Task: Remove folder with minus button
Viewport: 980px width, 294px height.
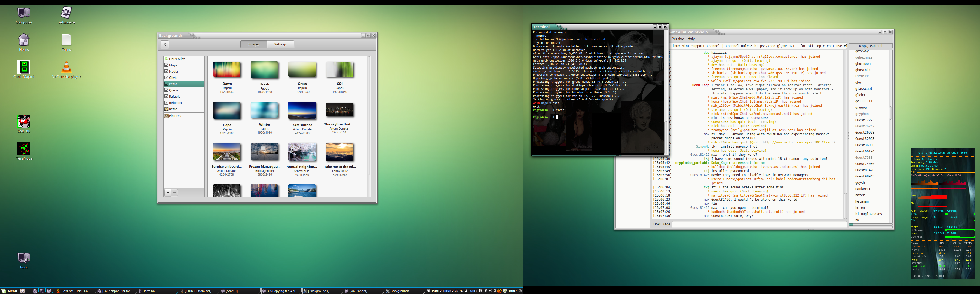Action: point(174,192)
